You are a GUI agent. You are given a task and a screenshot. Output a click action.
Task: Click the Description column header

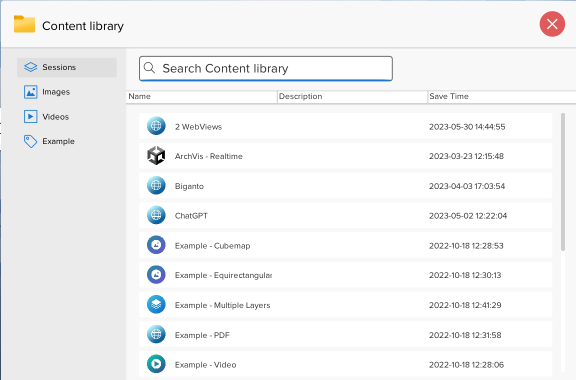point(353,97)
